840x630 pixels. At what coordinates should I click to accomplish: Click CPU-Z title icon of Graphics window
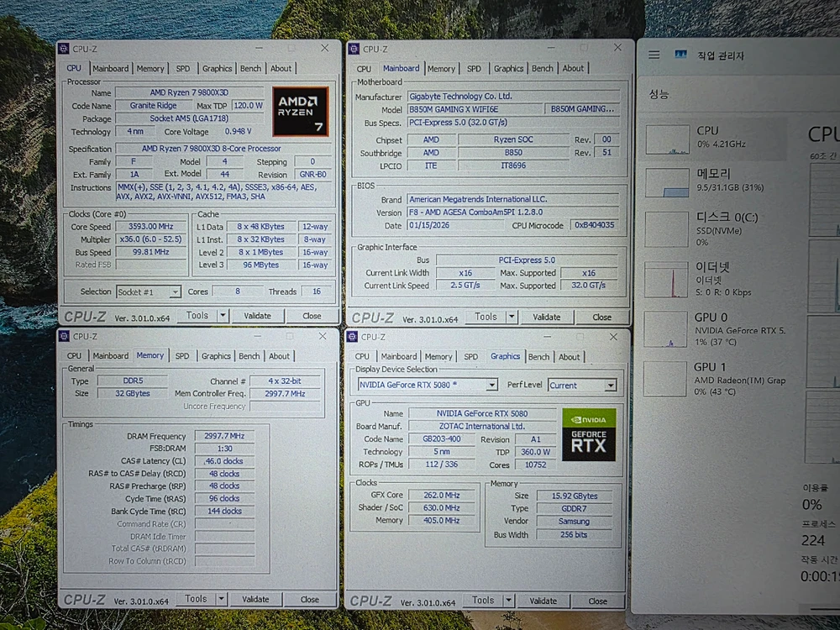click(x=352, y=337)
